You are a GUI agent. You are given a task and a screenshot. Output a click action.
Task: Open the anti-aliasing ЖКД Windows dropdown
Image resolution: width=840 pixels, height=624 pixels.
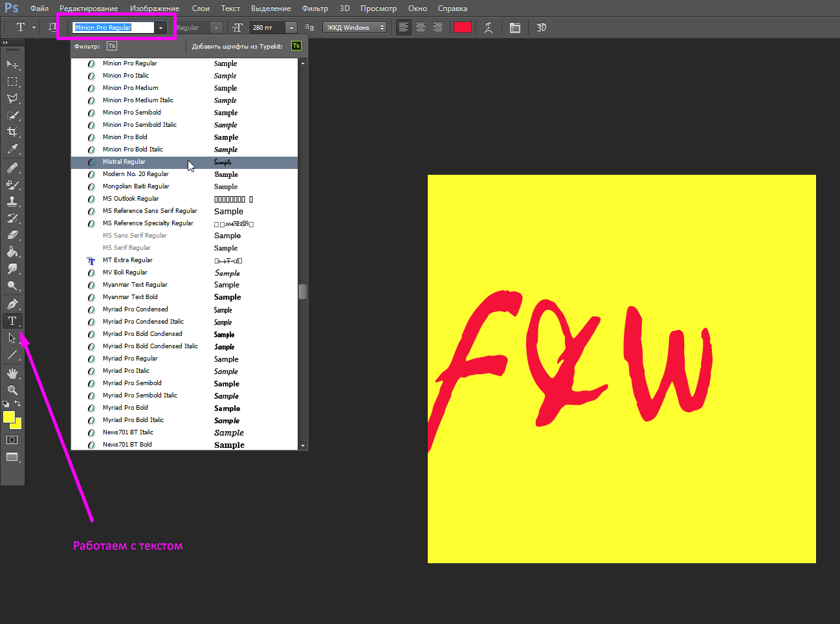355,27
